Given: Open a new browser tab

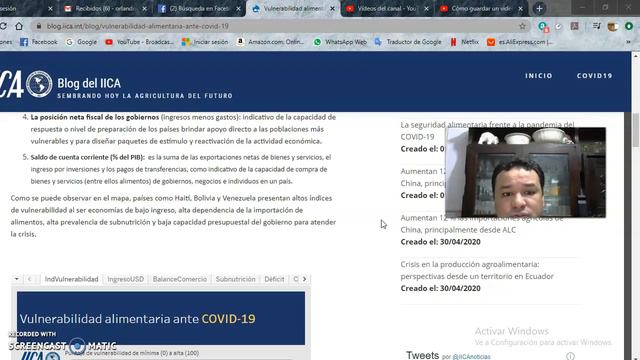Looking at the screenshot, I should tap(539, 8).
